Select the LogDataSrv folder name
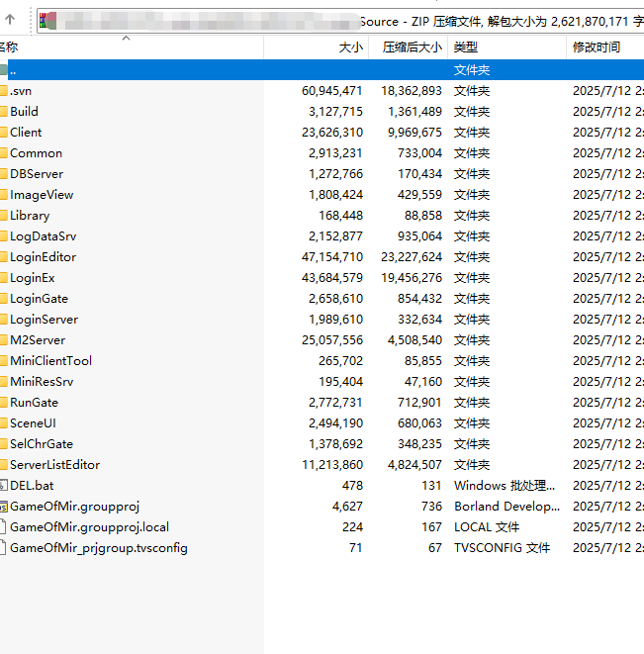Image resolution: width=644 pixels, height=654 pixels. click(x=44, y=236)
